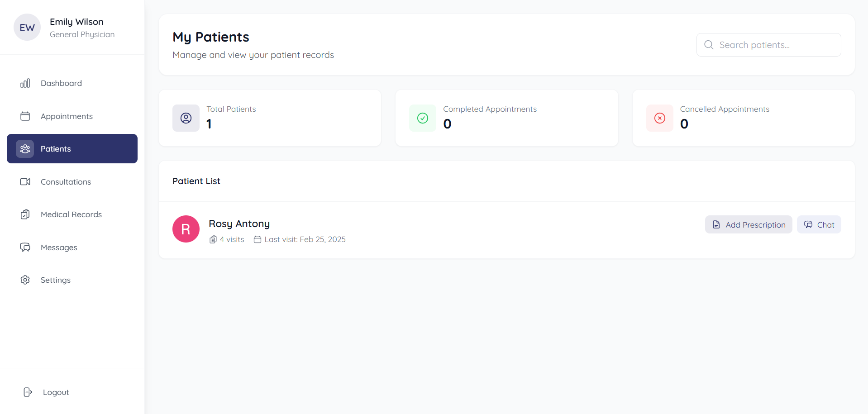This screenshot has height=414, width=868.
Task: Click the green Completed Appointments check icon
Action: (x=423, y=118)
